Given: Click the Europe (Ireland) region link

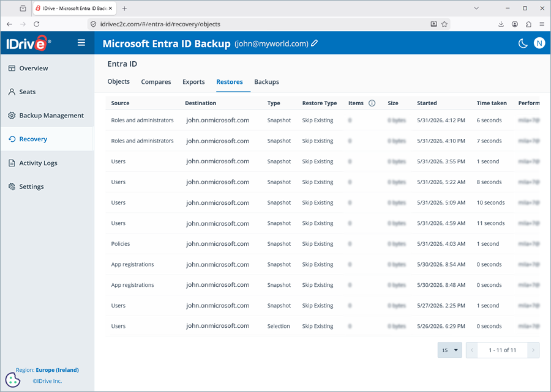Looking at the screenshot, I should pyautogui.click(x=58, y=370).
